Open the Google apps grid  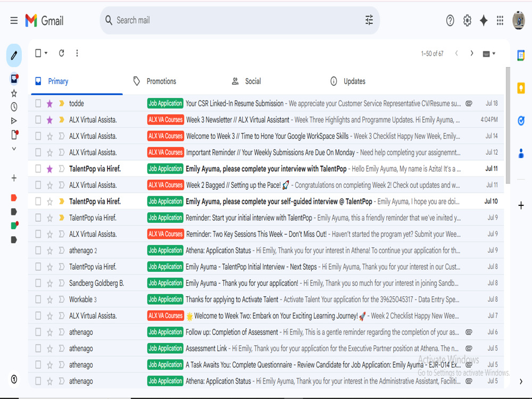pos(500,21)
